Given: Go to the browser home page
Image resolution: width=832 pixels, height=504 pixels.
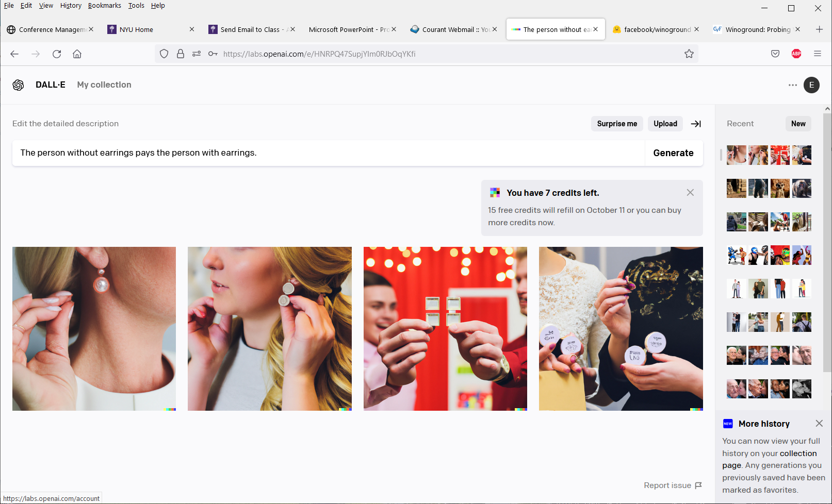Looking at the screenshot, I should pyautogui.click(x=77, y=54).
